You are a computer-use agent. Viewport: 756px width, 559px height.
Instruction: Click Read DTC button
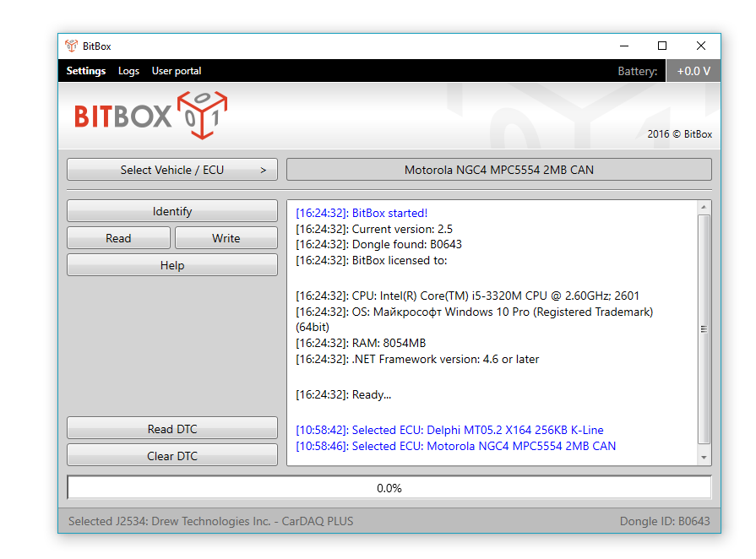[x=172, y=429]
